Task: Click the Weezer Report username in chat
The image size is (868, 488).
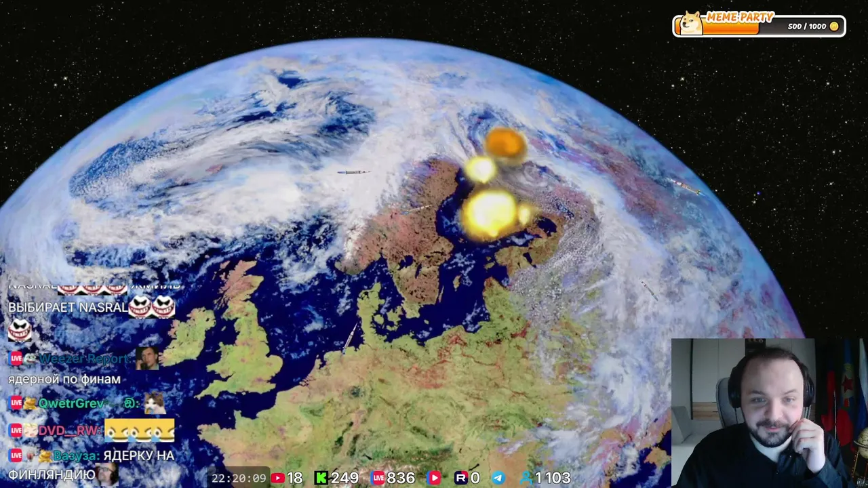Action: pyautogui.click(x=85, y=359)
